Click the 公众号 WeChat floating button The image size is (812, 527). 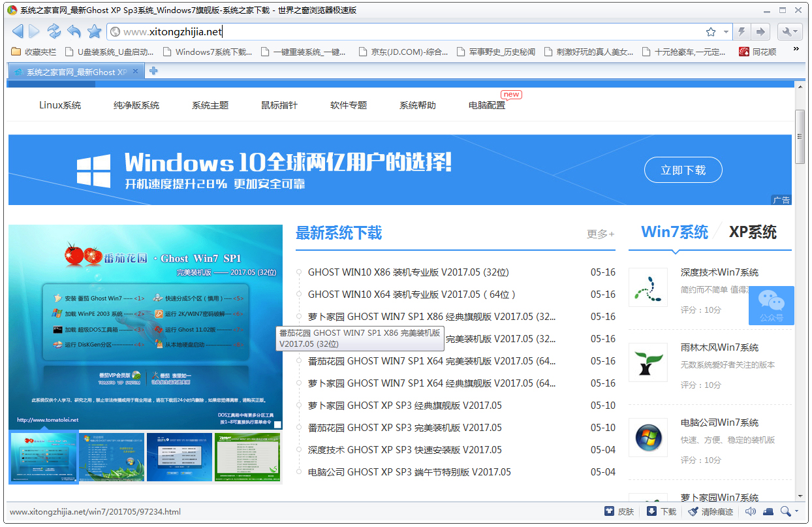[772, 306]
